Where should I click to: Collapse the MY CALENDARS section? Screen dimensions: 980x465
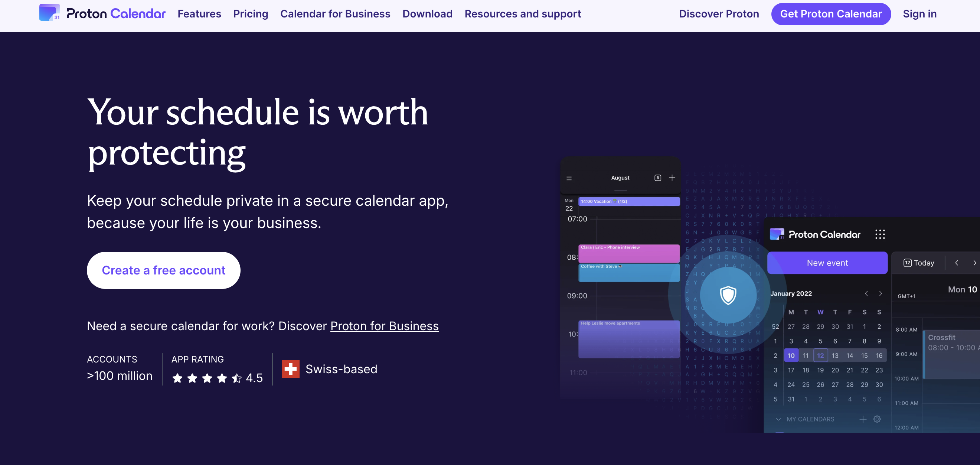coord(779,419)
